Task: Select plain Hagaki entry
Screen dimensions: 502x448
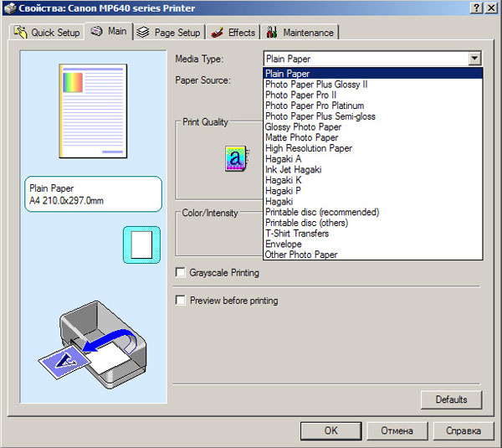Action: (373, 201)
